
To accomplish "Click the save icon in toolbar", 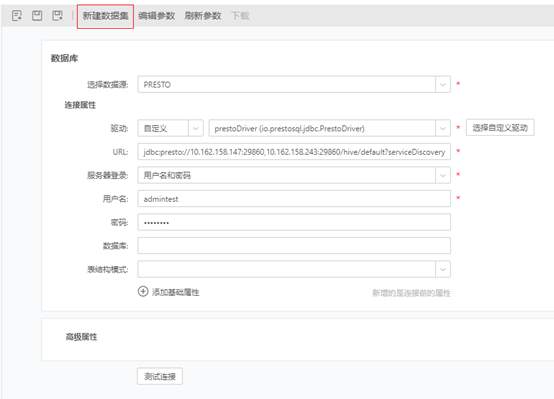I will tap(37, 16).
